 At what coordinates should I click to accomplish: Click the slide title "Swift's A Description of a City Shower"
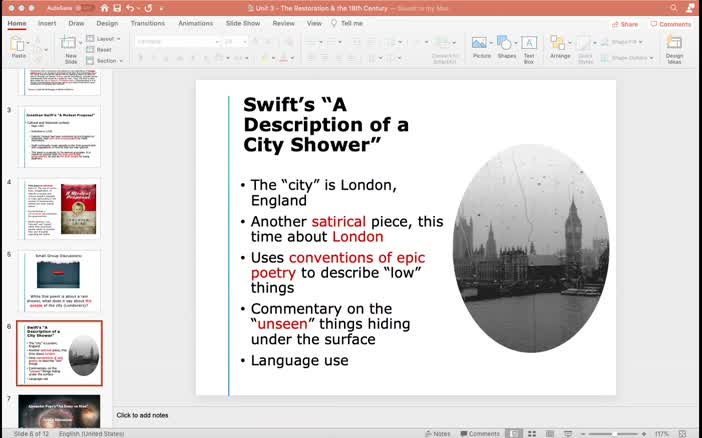[x=325, y=125]
